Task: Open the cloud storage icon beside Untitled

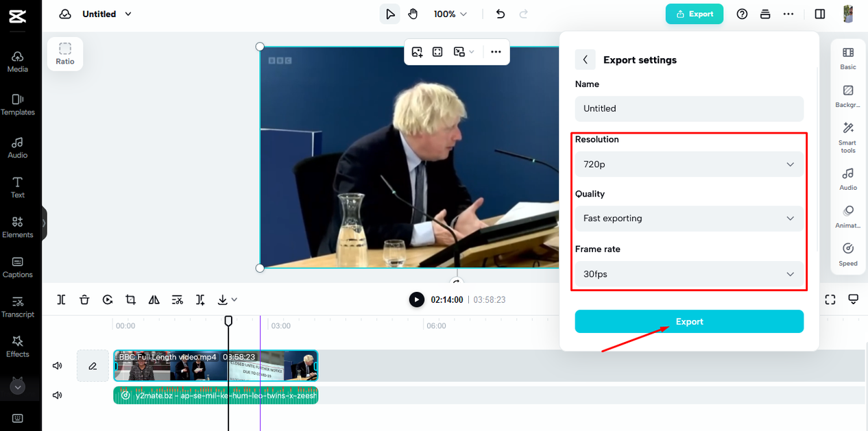Action: (x=65, y=14)
